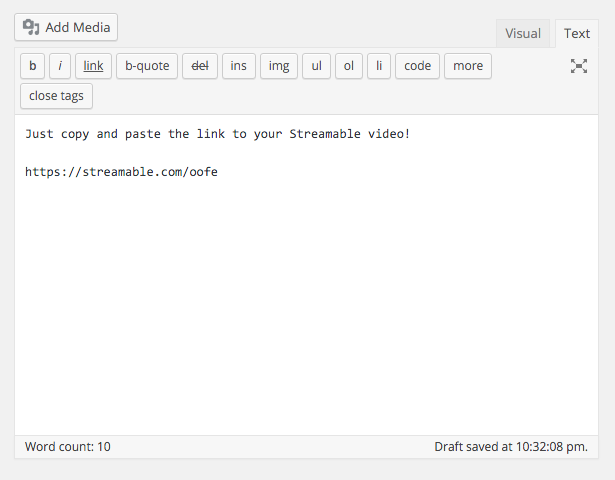Insert unordered list with ul button
Viewport: 615px width, 480px height.
317,66
